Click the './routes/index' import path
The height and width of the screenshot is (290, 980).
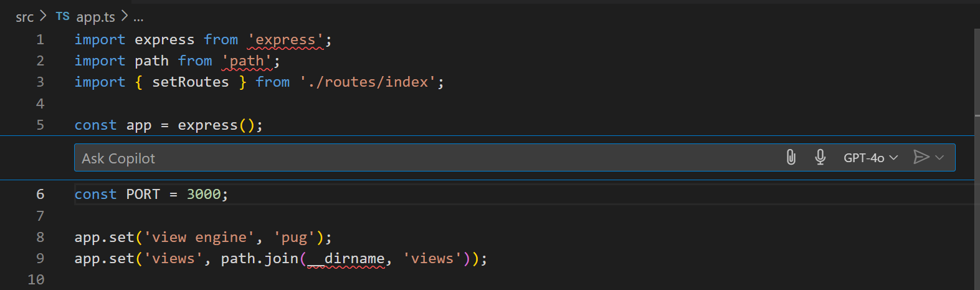[367, 82]
